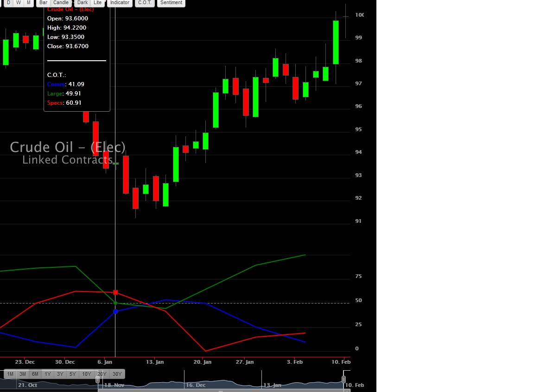The image size is (534, 392).
Task: Switch chart to Monthly timeframe
Action: click(x=28, y=3)
